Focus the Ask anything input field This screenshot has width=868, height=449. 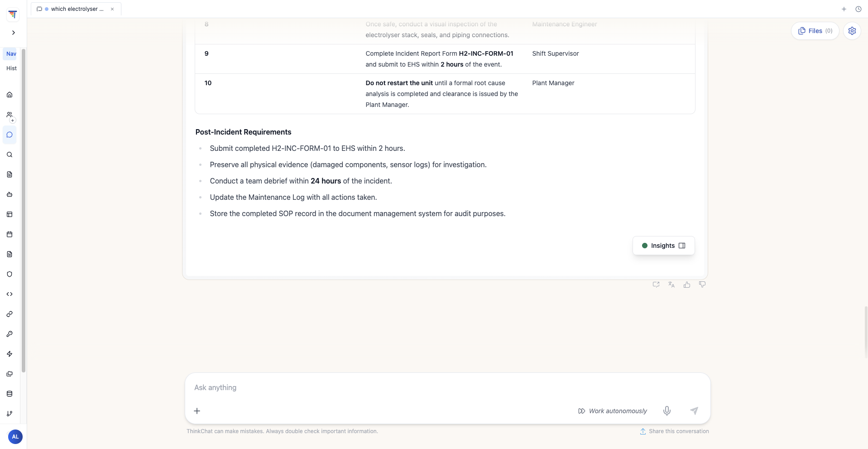447,387
